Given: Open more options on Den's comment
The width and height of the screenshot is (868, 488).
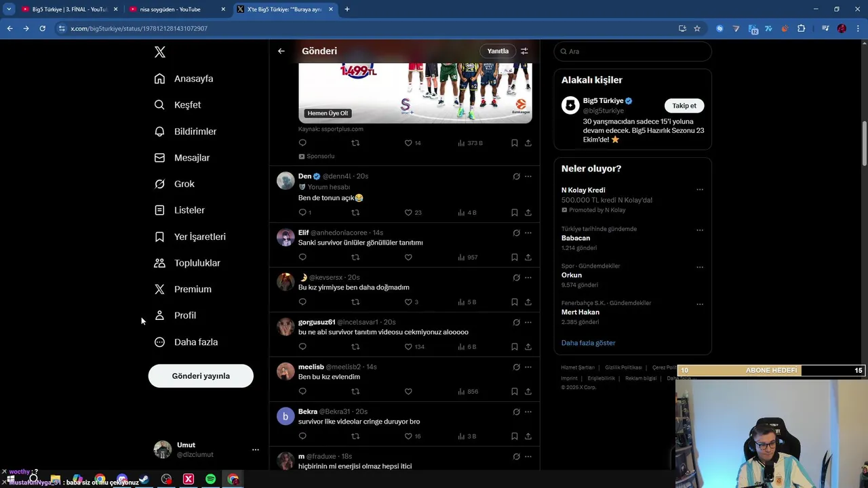Looking at the screenshot, I should click(x=528, y=176).
